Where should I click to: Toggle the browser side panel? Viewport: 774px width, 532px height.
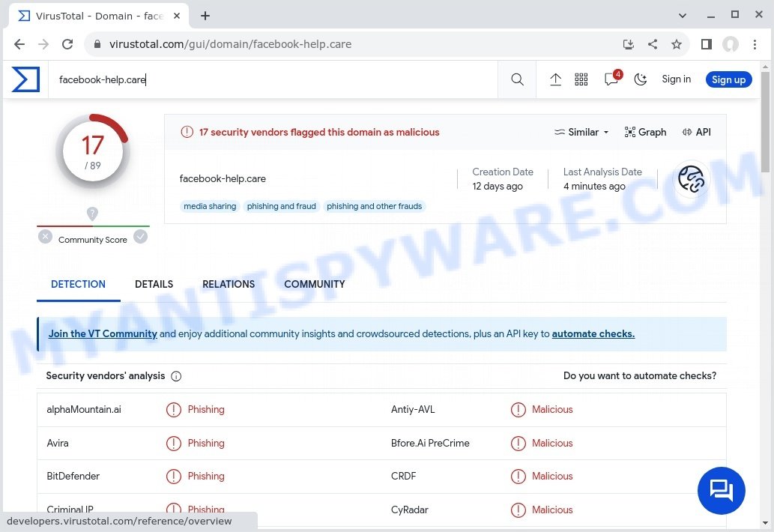point(707,44)
